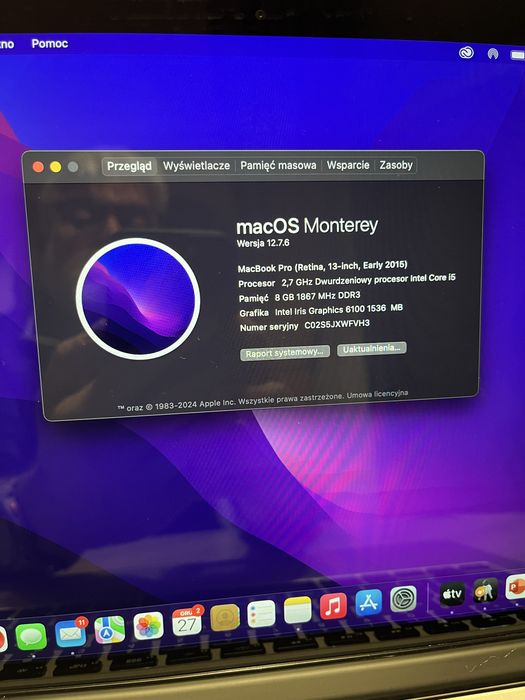Open the Messages app in the Dock
This screenshot has height=700, width=525.
pos(31,637)
